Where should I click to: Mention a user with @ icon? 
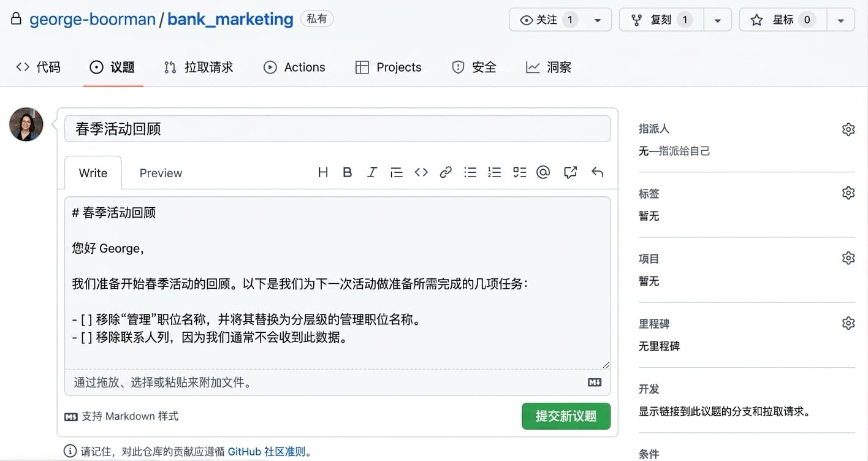543,173
